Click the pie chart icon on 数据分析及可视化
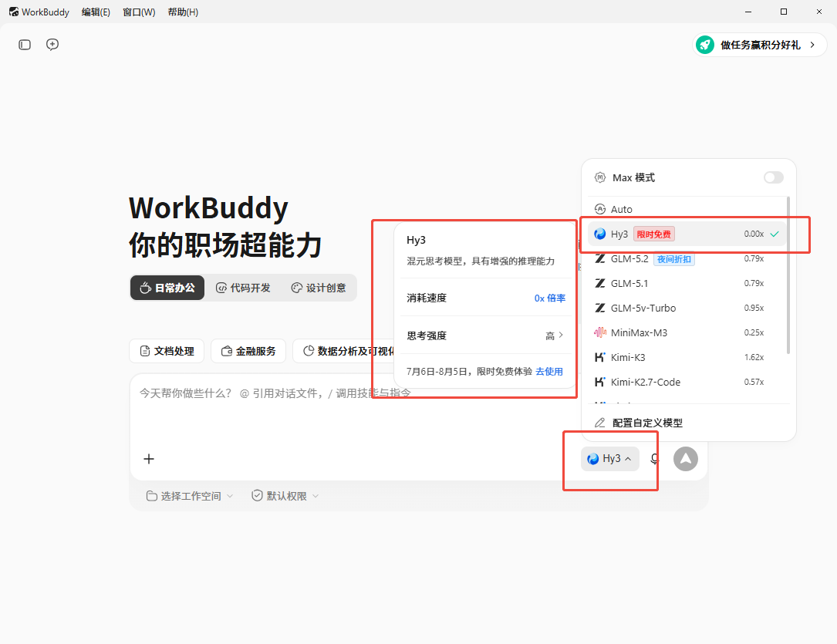The image size is (837, 644). click(x=308, y=351)
